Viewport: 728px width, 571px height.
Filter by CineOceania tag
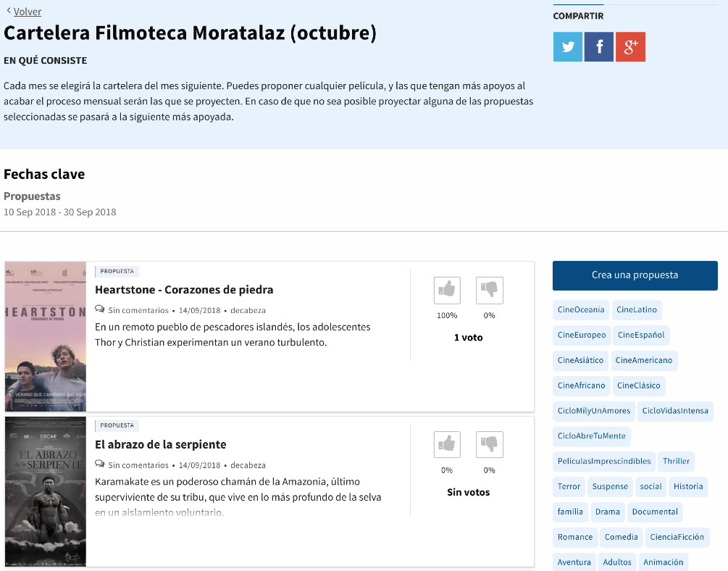coord(581,310)
